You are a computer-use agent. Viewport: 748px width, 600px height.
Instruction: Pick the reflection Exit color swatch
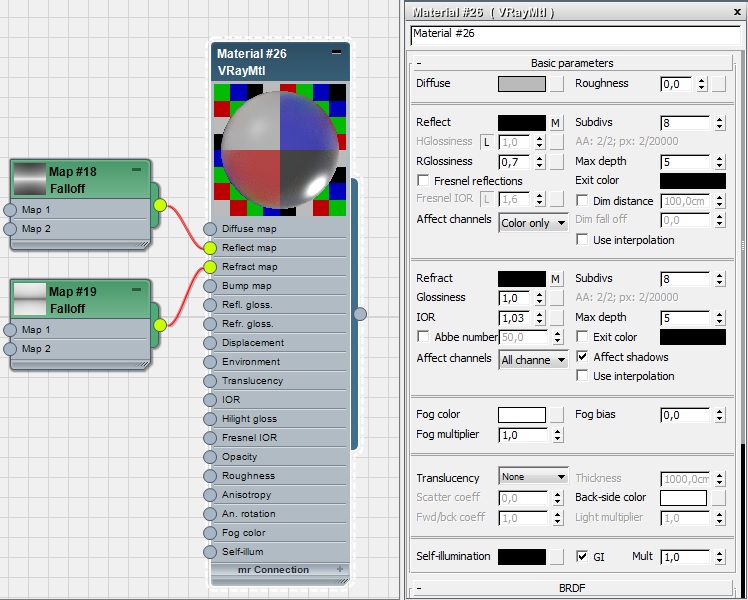[693, 181]
